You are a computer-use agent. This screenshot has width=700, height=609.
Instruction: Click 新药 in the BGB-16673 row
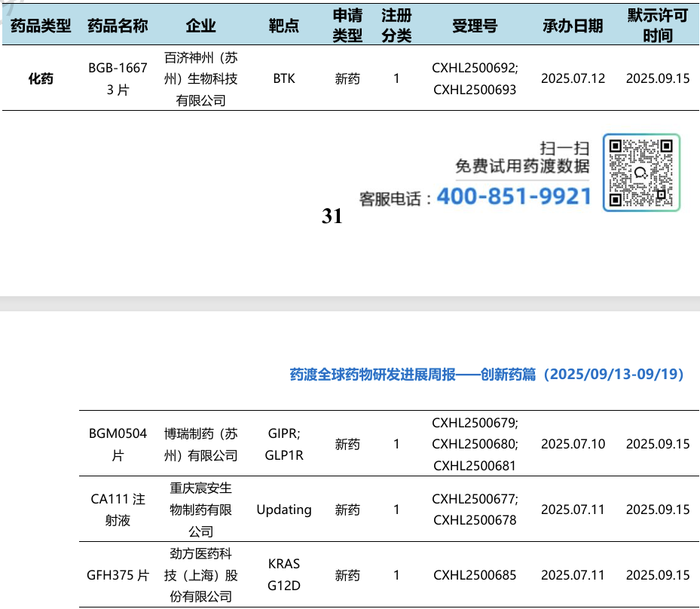tap(347, 78)
